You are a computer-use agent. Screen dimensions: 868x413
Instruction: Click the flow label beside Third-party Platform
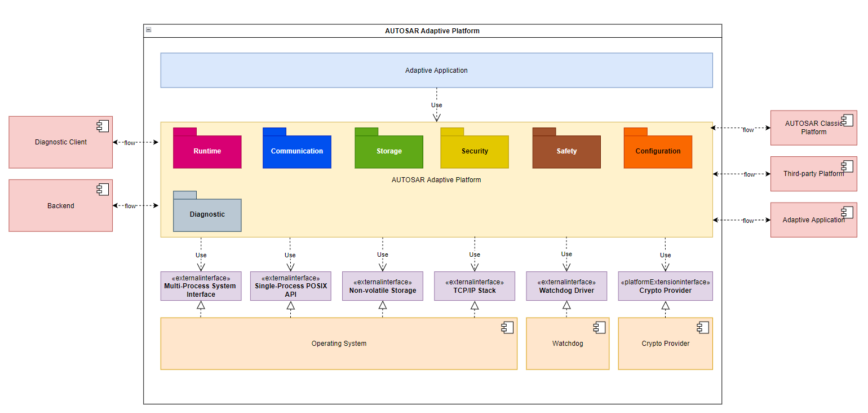749,174
